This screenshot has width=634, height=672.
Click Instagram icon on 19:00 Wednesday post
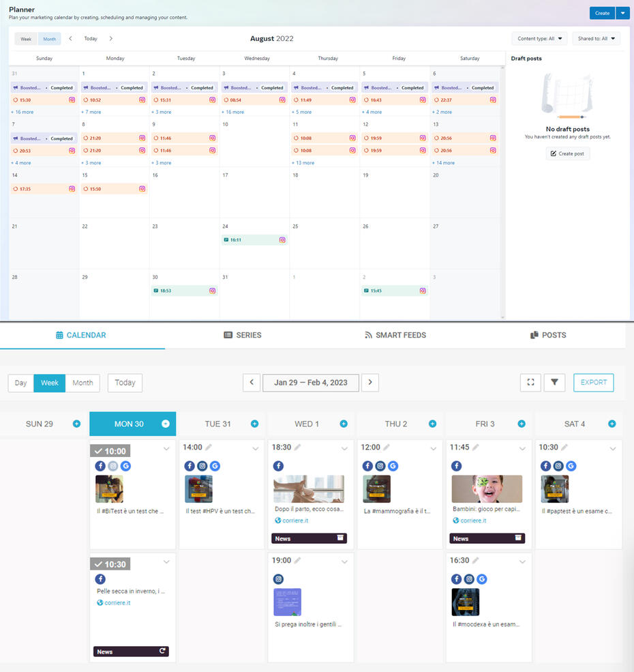coord(278,579)
